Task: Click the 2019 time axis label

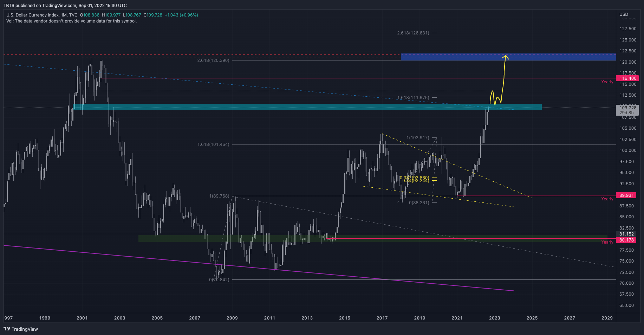Action: [419, 318]
